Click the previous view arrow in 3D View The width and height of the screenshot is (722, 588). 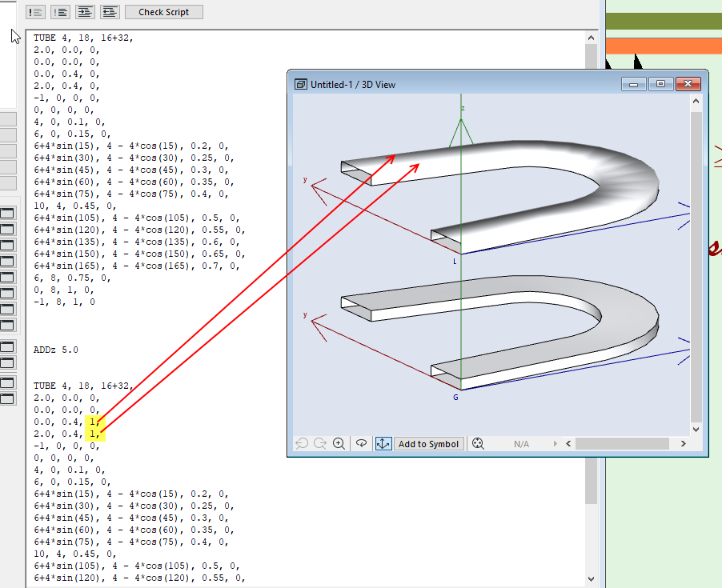click(x=302, y=443)
